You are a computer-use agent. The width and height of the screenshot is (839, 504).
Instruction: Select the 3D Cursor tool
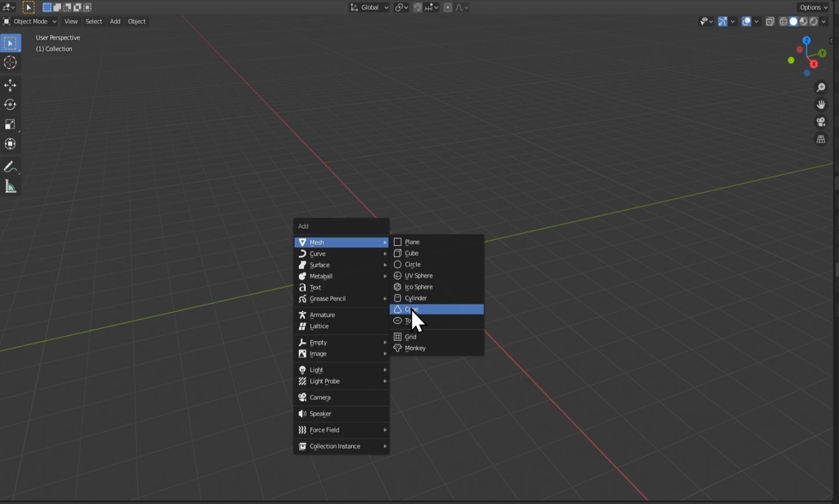pyautogui.click(x=10, y=63)
